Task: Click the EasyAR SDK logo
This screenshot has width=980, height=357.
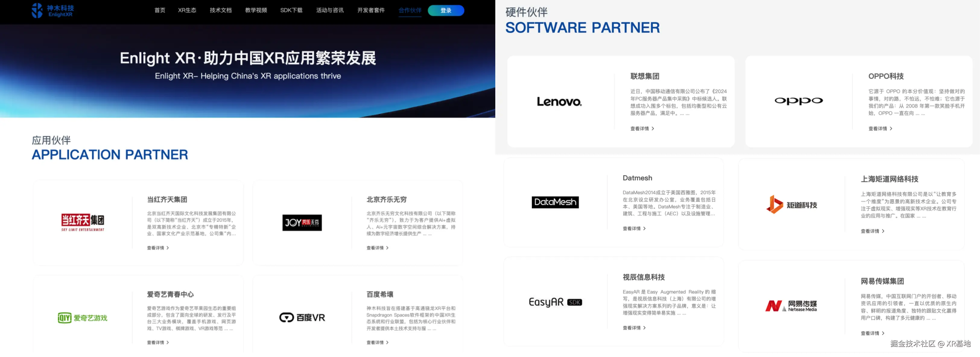Action: (x=555, y=302)
